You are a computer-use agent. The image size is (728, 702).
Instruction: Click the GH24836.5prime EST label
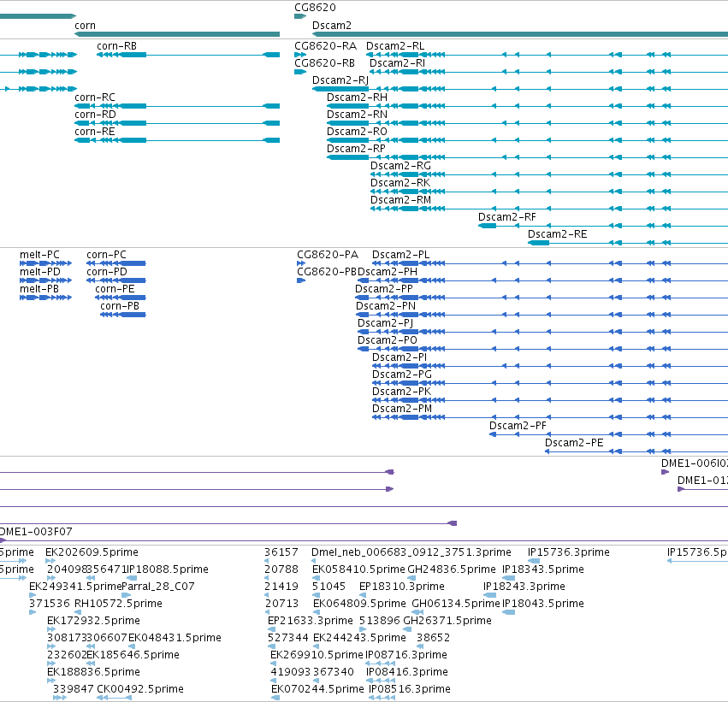click(452, 569)
